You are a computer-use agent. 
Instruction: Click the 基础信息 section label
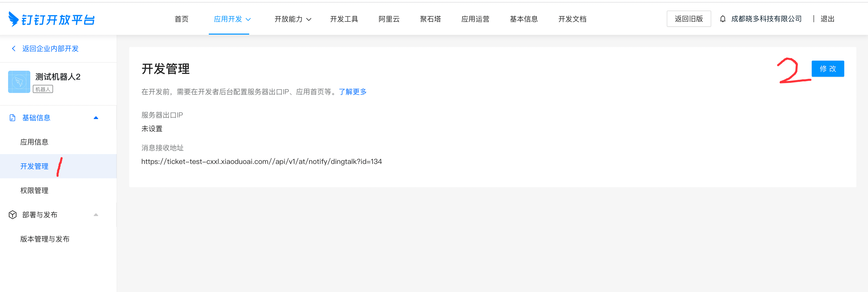(36, 118)
